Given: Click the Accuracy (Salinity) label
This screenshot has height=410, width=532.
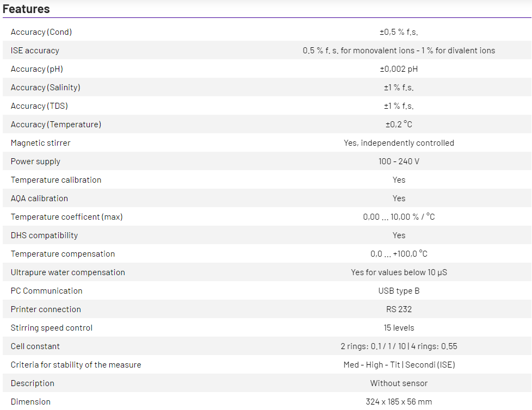Looking at the screenshot, I should (45, 88).
